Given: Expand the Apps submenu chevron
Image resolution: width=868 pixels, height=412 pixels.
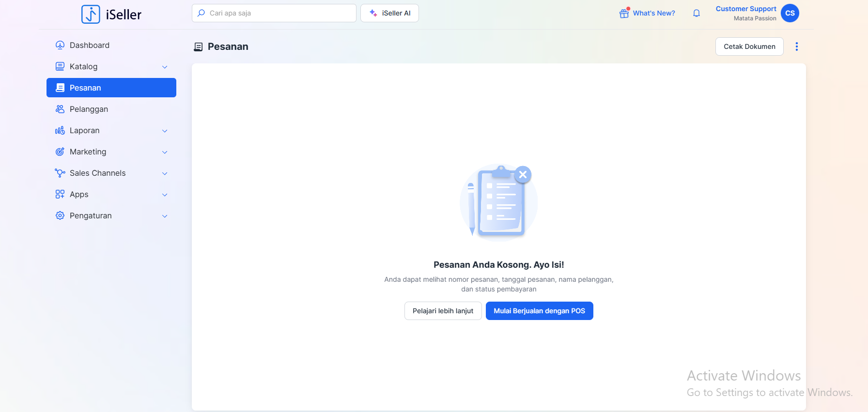Looking at the screenshot, I should (x=165, y=195).
